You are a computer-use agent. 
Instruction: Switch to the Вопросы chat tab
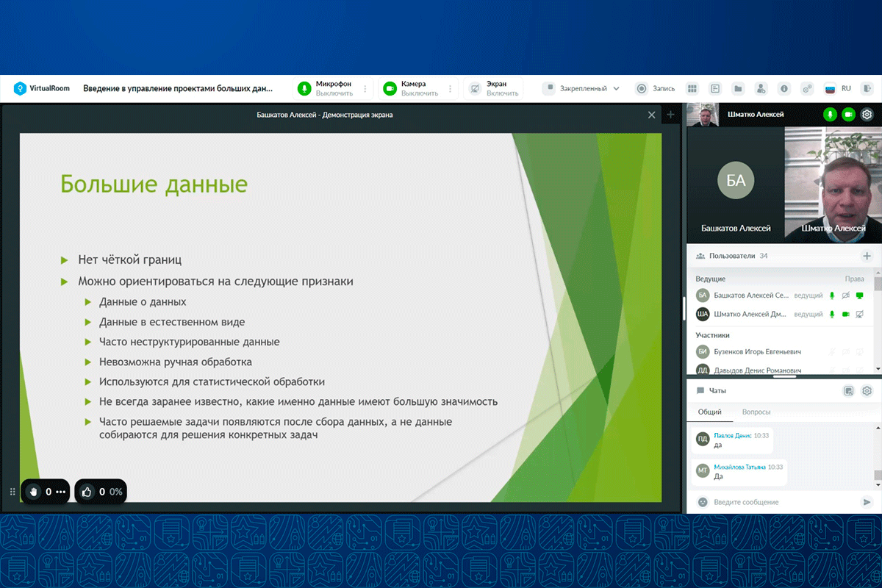click(x=756, y=412)
